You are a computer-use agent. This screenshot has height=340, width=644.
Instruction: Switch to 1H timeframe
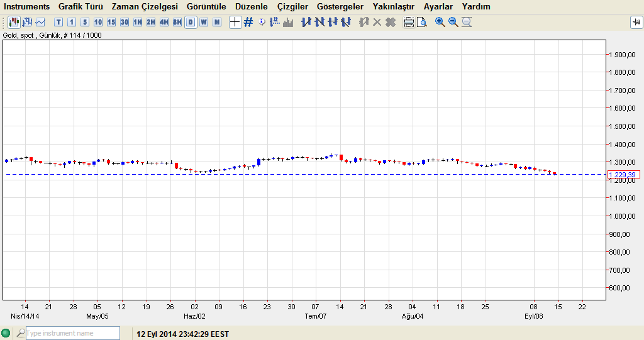tap(138, 22)
